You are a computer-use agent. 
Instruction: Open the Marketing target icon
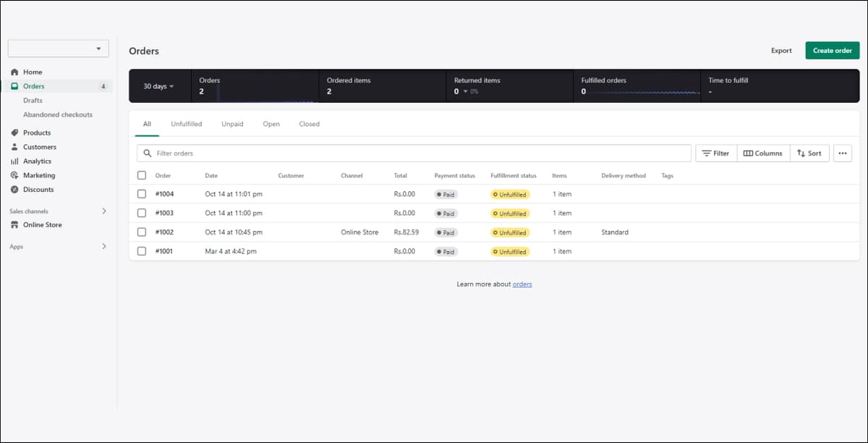pos(14,175)
